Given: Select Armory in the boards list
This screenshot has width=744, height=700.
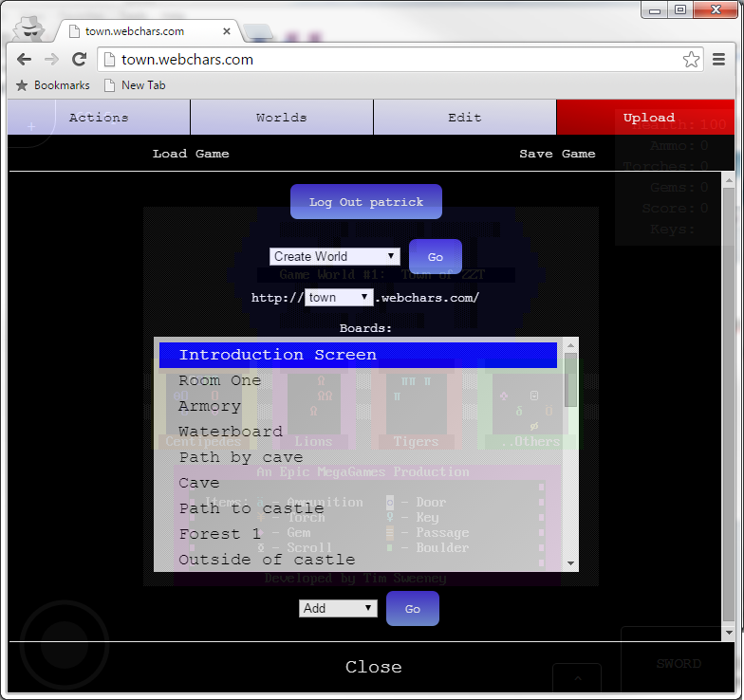Looking at the screenshot, I should [210, 406].
